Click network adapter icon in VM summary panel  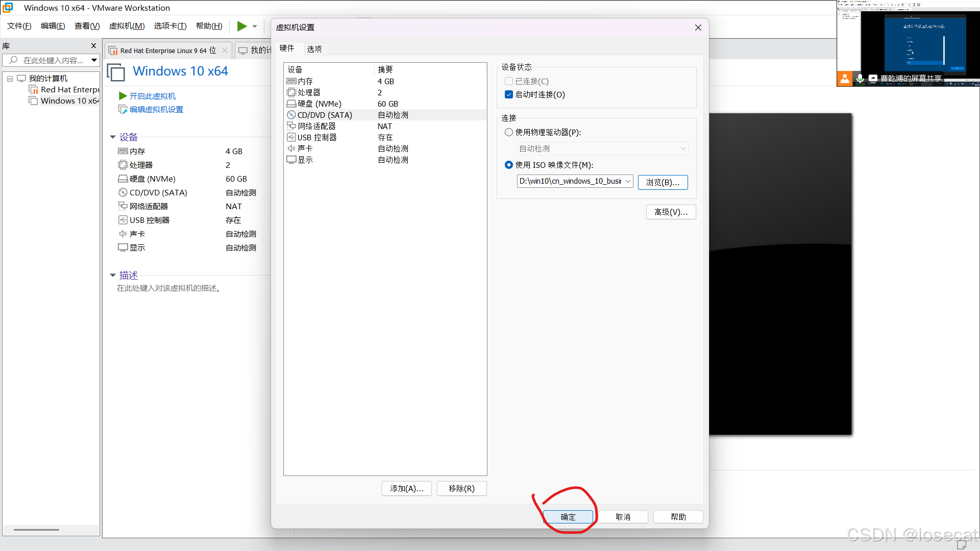click(x=123, y=206)
